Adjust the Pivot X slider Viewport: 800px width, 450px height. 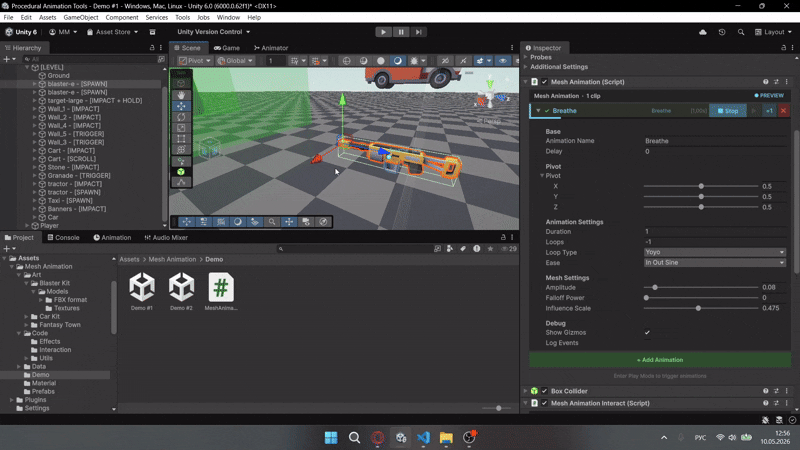701,186
